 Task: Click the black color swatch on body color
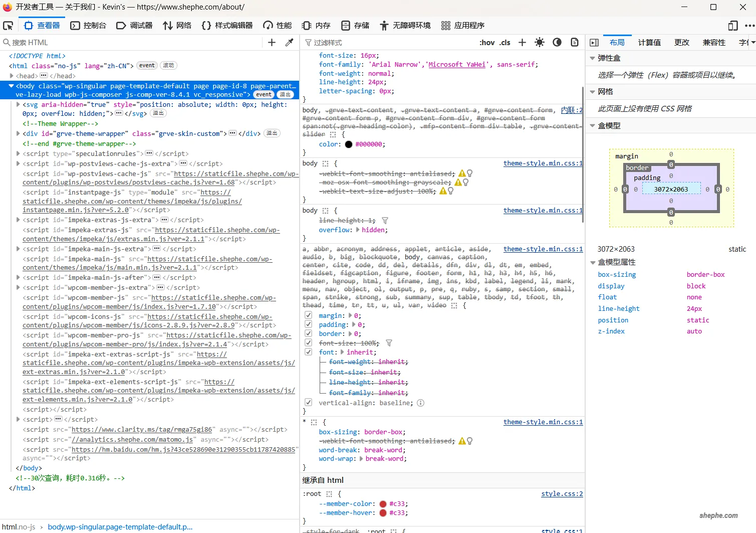tap(348, 144)
